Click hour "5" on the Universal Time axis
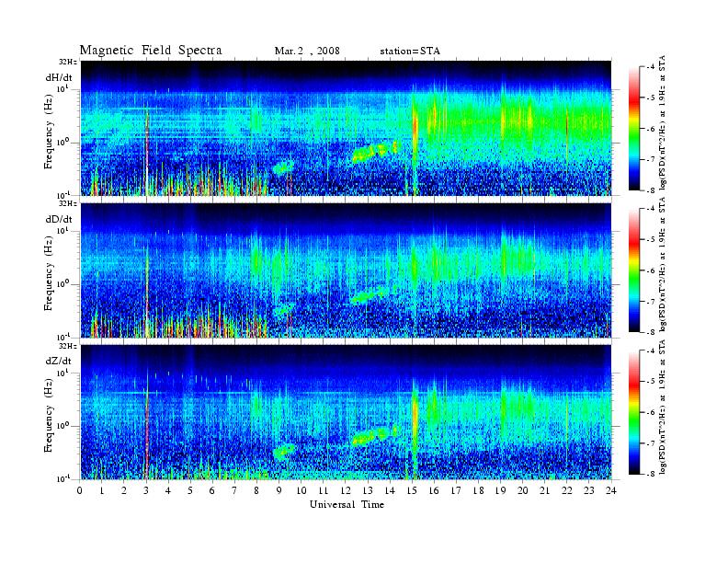 tap(190, 490)
